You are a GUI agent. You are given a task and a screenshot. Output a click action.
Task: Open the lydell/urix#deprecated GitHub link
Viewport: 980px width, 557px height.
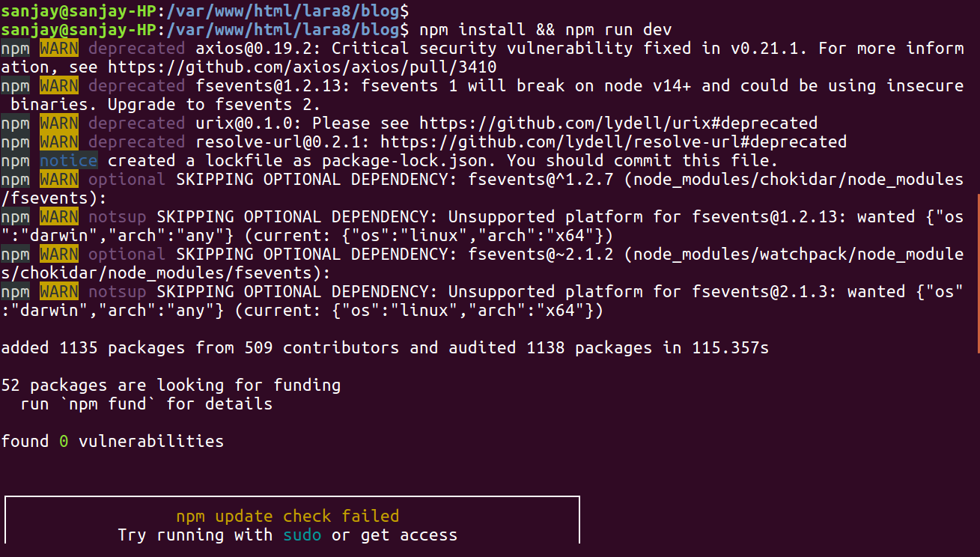(618, 124)
